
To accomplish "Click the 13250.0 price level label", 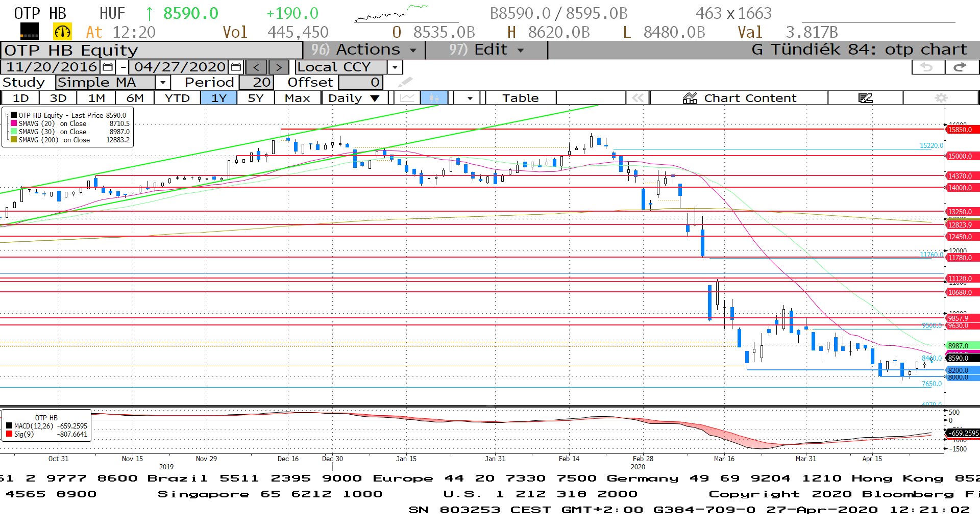I will pos(963,212).
